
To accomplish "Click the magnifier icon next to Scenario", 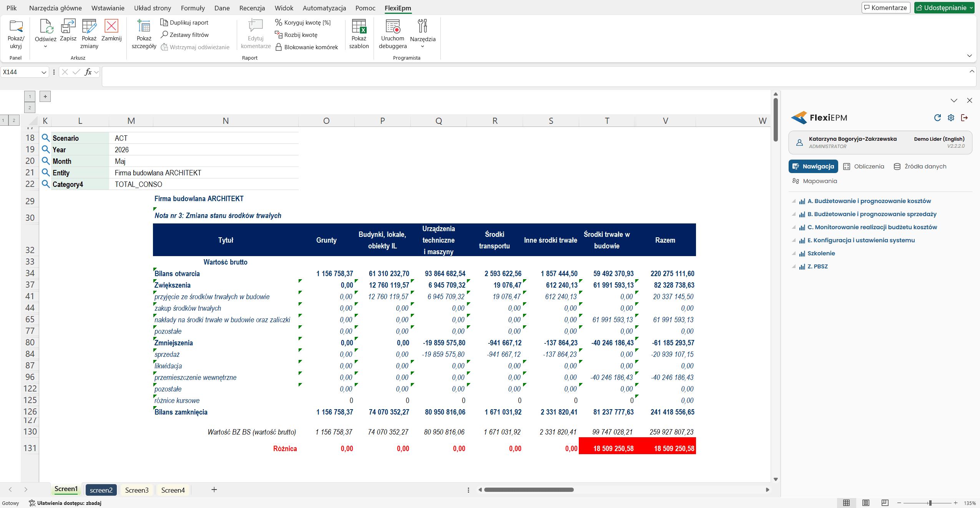I will coord(46,138).
